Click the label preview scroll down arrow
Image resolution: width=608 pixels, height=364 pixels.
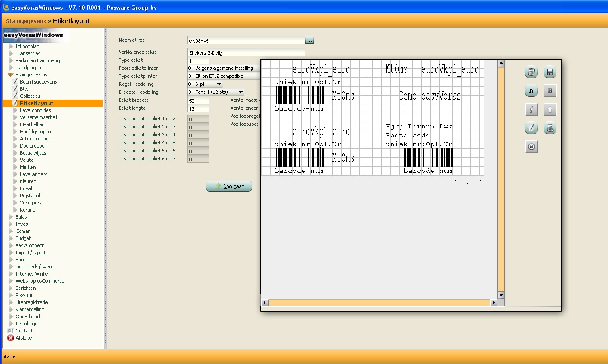(x=501, y=295)
